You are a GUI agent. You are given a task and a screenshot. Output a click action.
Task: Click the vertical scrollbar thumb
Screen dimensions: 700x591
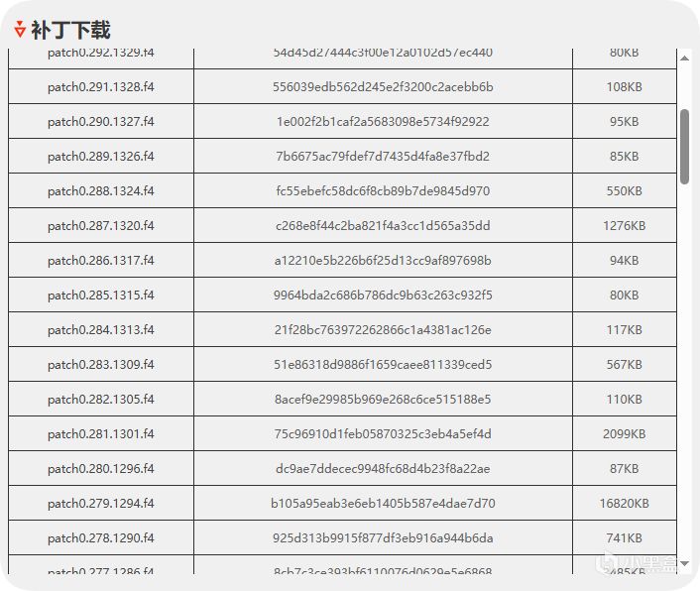pyautogui.click(x=684, y=147)
